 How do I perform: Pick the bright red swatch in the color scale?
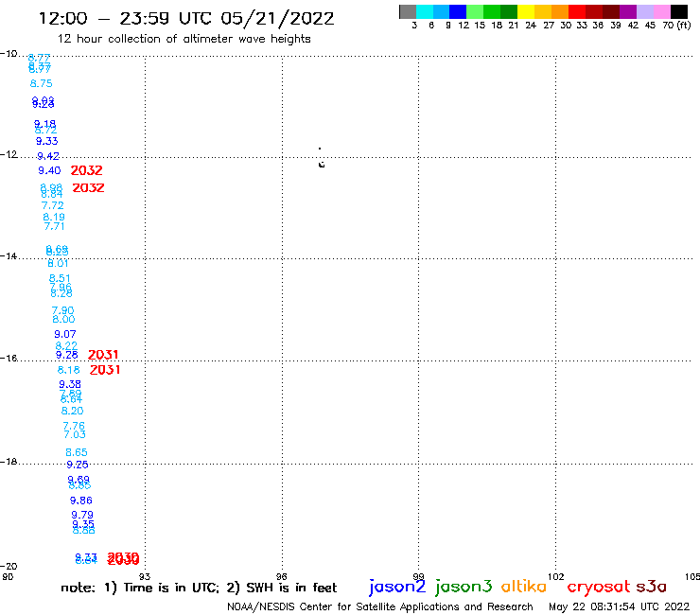point(577,11)
